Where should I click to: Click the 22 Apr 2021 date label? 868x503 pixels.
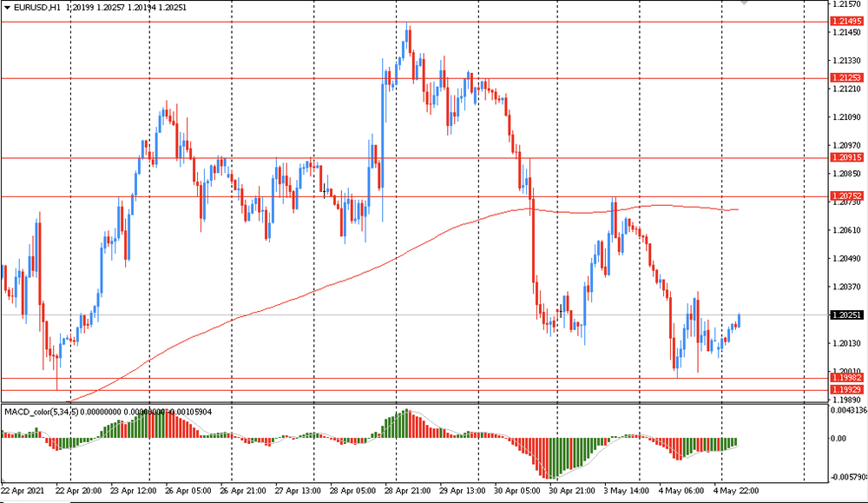click(x=23, y=491)
